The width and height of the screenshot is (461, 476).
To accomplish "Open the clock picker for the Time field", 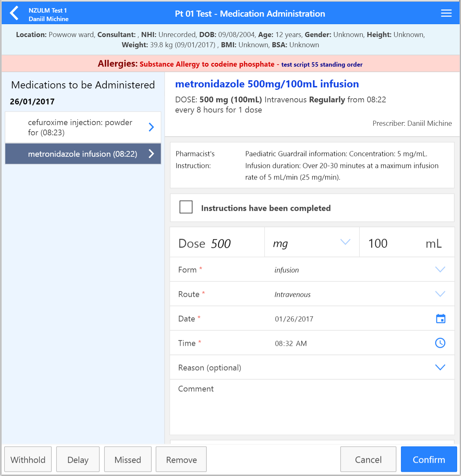I will (440, 343).
